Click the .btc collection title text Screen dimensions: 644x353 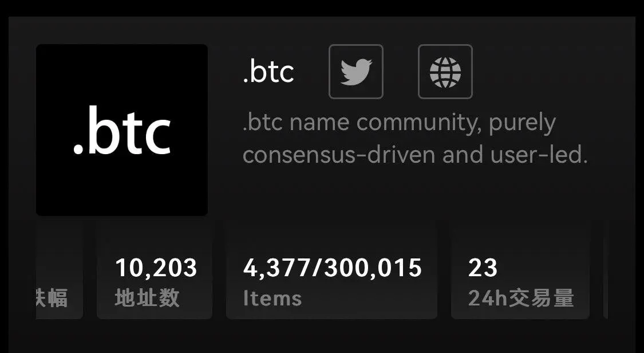(268, 72)
